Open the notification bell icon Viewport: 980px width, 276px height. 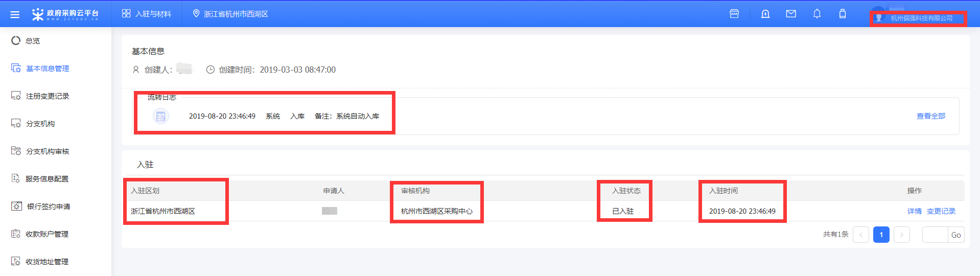816,14
